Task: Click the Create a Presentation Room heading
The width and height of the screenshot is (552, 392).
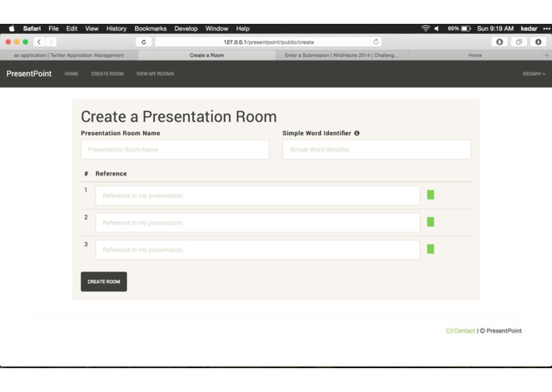Action: (179, 117)
